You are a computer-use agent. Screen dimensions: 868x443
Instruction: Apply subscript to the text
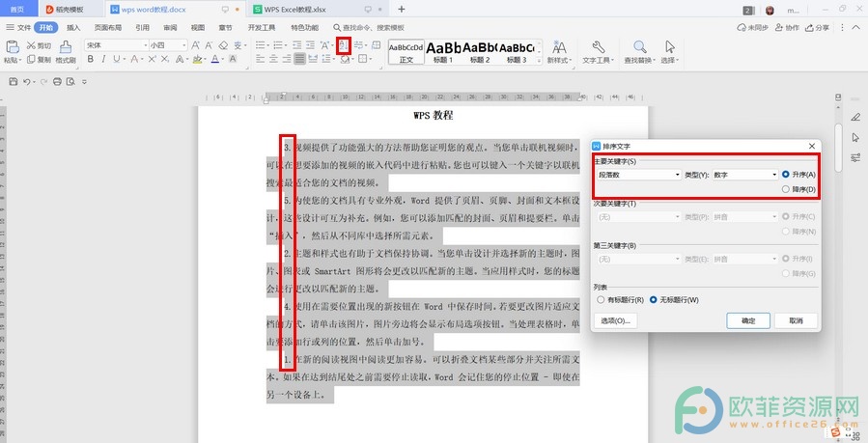pos(165,59)
